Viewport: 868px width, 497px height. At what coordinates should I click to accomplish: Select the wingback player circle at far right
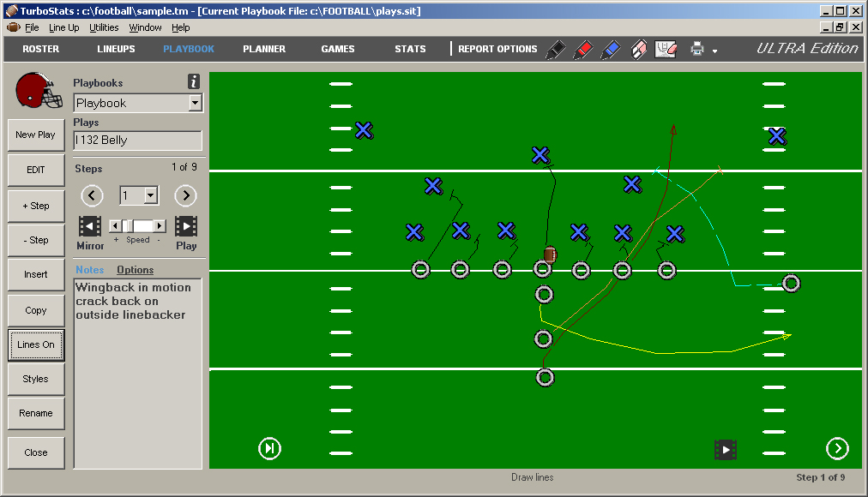pyautogui.click(x=791, y=283)
